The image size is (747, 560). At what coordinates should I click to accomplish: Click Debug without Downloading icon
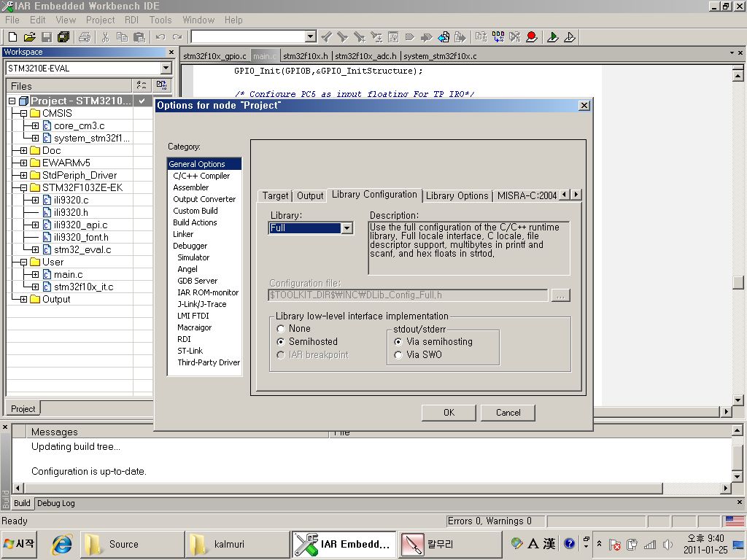(570, 36)
